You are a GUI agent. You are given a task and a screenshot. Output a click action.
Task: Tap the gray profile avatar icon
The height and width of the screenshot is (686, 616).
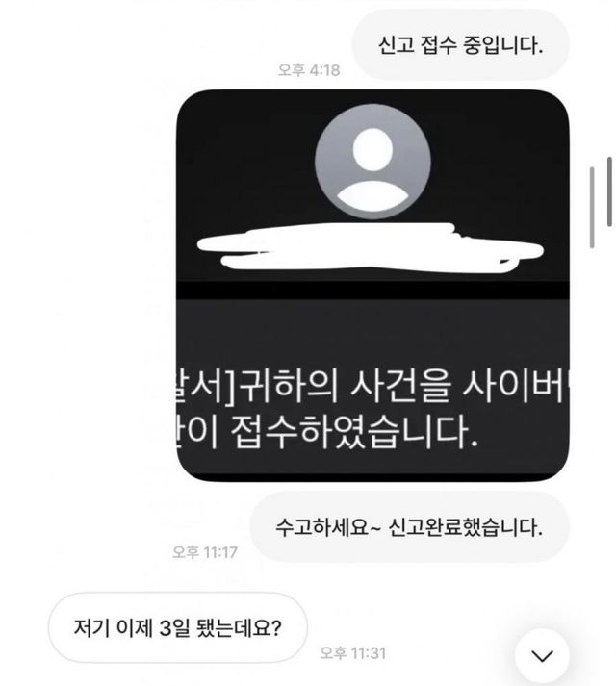click(372, 162)
